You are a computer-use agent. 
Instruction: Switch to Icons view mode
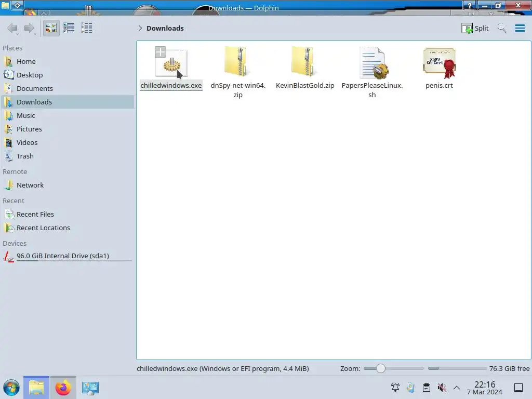click(51, 28)
